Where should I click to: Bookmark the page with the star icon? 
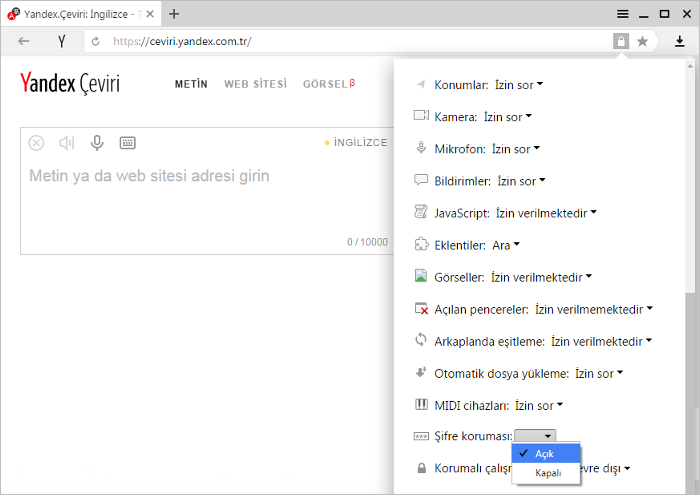(x=642, y=42)
